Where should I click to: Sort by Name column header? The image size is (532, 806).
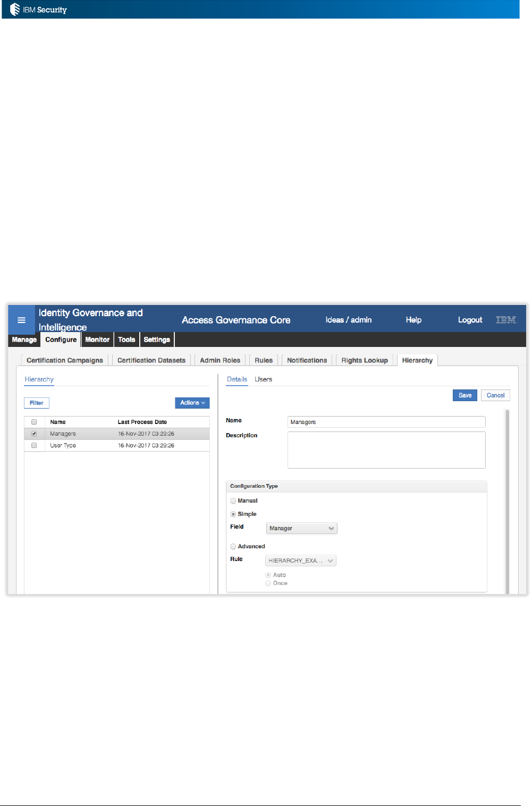pos(58,422)
